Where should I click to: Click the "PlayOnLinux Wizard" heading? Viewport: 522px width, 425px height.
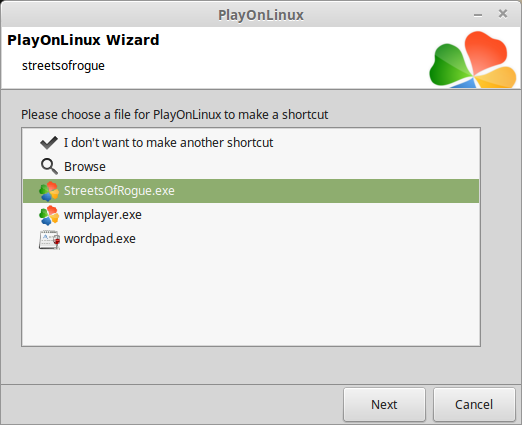[x=83, y=40]
